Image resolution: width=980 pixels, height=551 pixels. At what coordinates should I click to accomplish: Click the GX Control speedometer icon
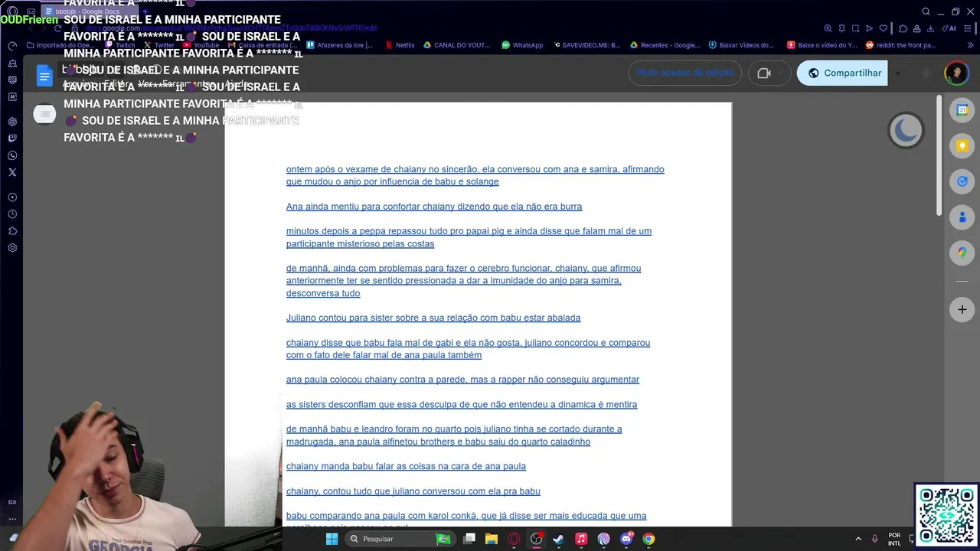(x=12, y=46)
